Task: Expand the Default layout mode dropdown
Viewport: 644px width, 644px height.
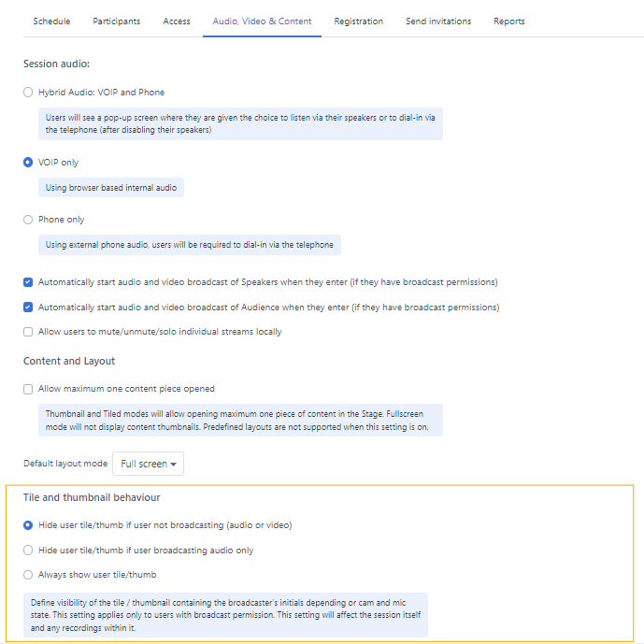Action: [149, 464]
